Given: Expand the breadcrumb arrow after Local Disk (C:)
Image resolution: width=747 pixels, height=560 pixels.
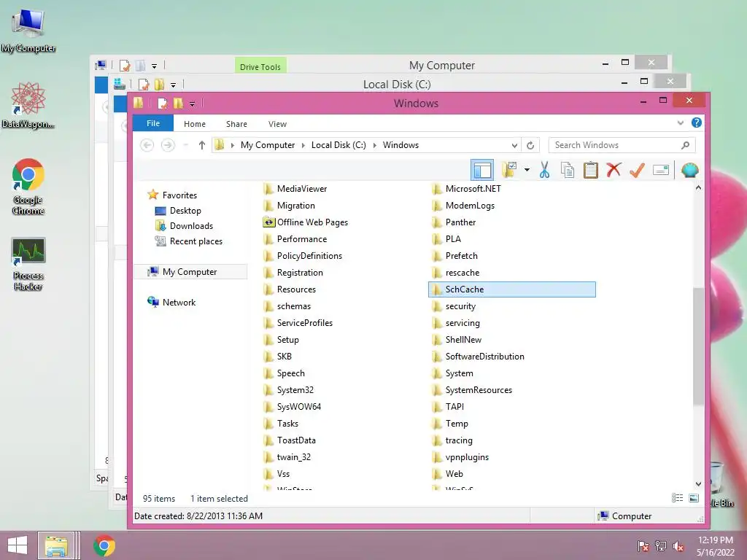Looking at the screenshot, I should pos(374,145).
